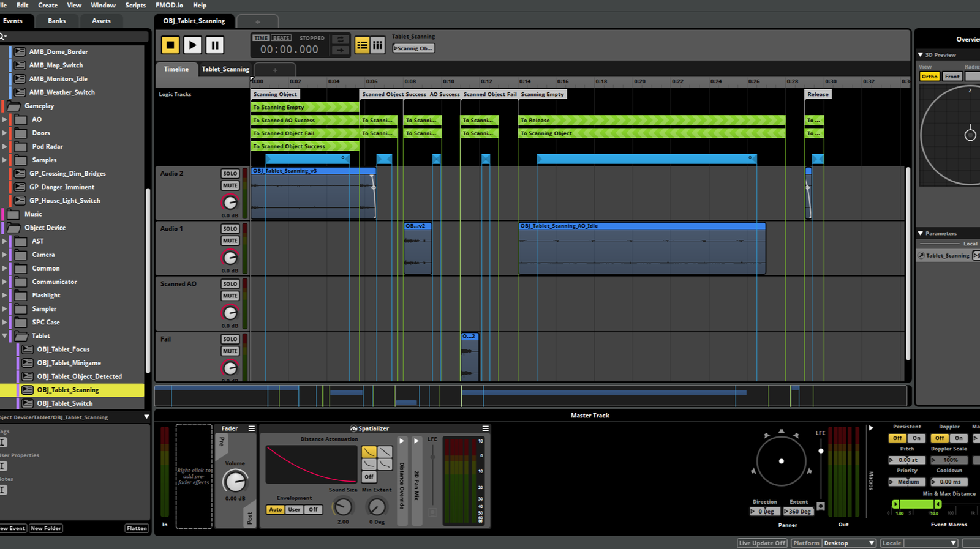This screenshot has width=980, height=549.
Task: Click the yellow Stop transport button
Action: pyautogui.click(x=170, y=45)
